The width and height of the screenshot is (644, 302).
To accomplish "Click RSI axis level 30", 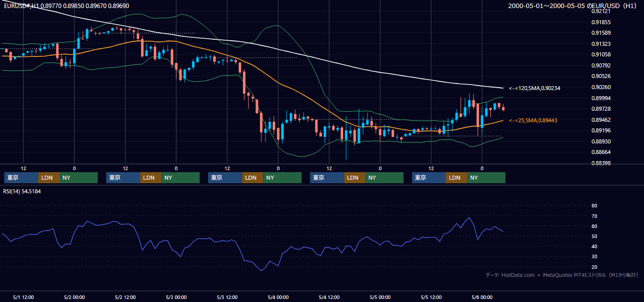I will point(594,257).
